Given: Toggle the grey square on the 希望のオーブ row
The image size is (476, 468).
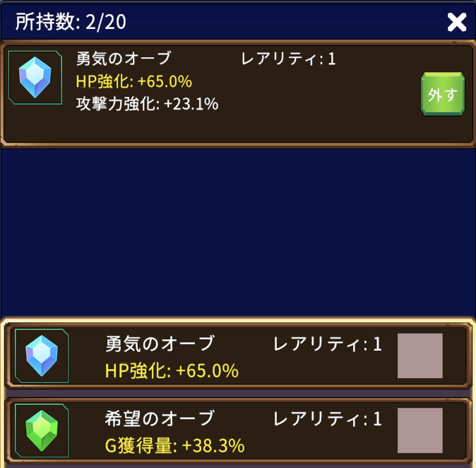Looking at the screenshot, I should [420, 431].
